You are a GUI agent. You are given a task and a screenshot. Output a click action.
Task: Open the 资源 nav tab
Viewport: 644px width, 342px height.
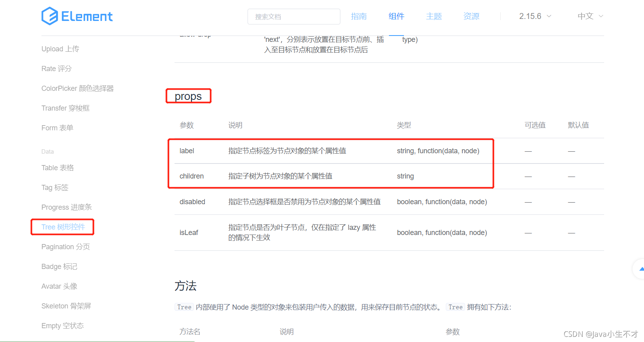pos(471,16)
